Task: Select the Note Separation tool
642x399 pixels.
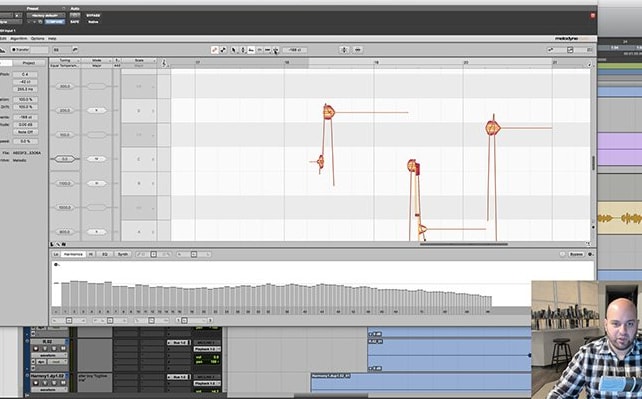Action: (x=276, y=50)
